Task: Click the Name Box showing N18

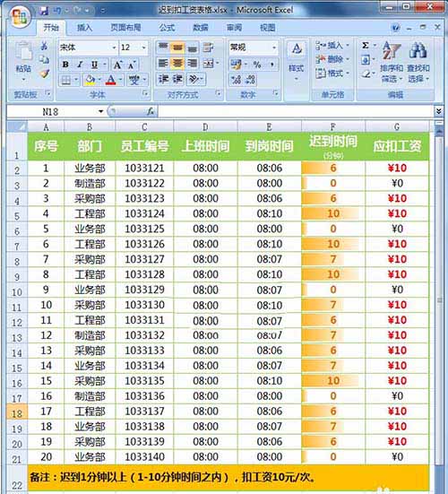Action: coord(52,111)
